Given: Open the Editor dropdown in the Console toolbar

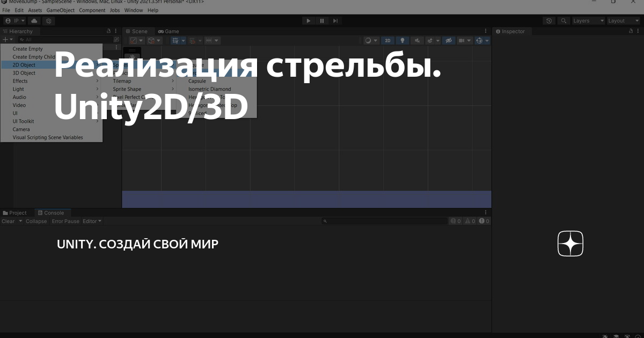Looking at the screenshot, I should click(x=91, y=221).
